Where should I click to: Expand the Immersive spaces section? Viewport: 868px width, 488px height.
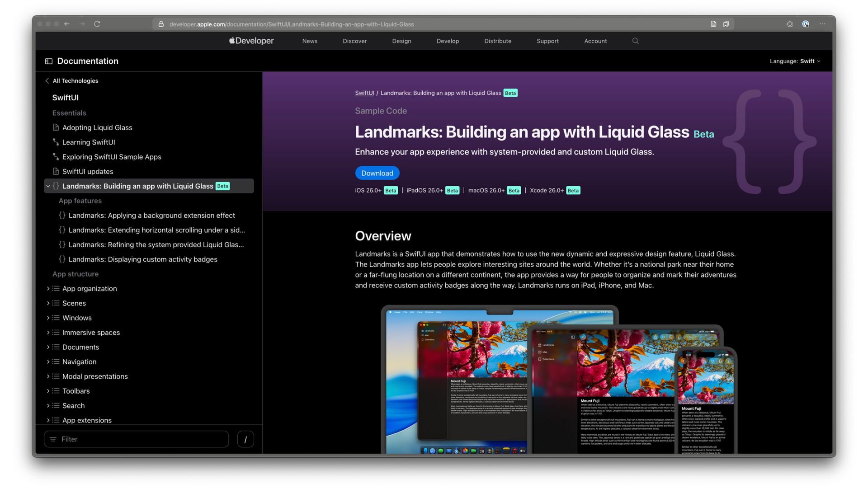click(x=48, y=332)
